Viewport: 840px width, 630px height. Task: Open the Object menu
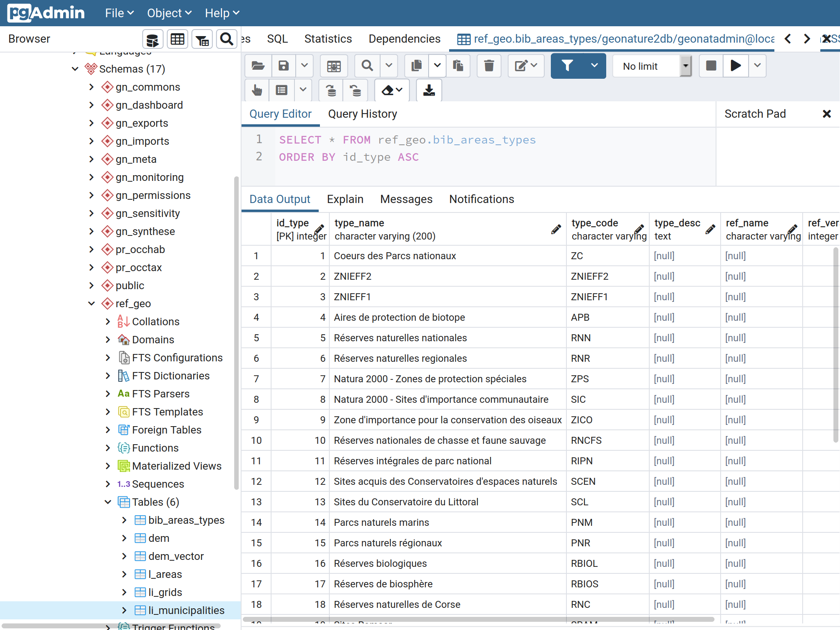click(169, 13)
